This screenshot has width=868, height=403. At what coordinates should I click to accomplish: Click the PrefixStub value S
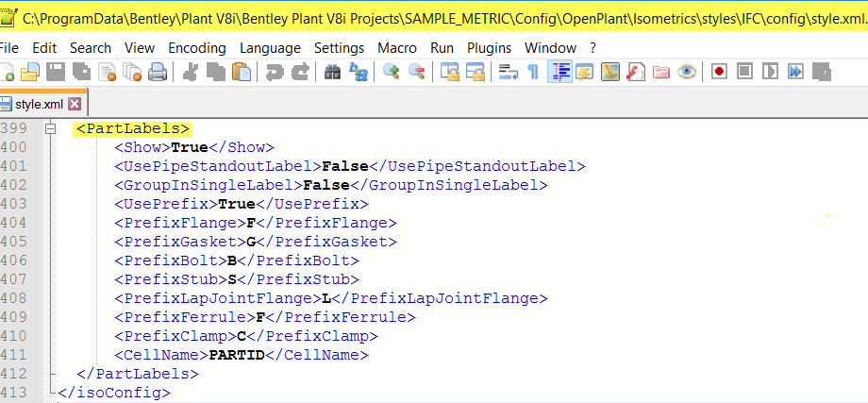click(232, 279)
